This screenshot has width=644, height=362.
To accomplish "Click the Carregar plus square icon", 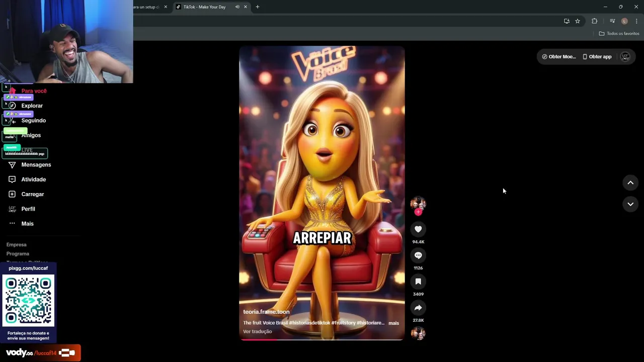I will tap(12, 194).
